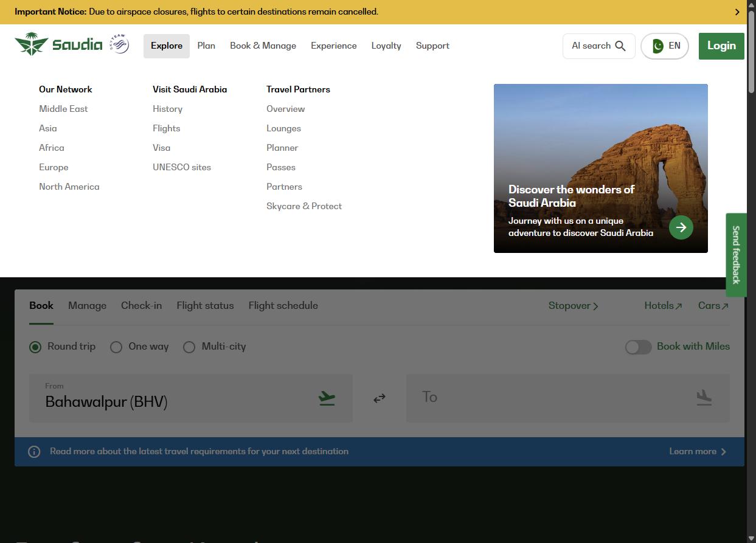Open the EN language selector
756x543 pixels.
[665, 46]
